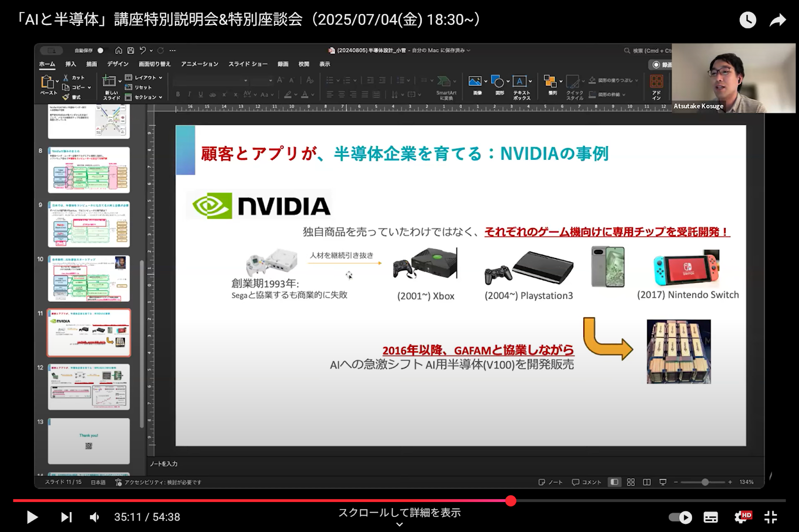
Task: Mute the video volume
Action: click(x=94, y=517)
